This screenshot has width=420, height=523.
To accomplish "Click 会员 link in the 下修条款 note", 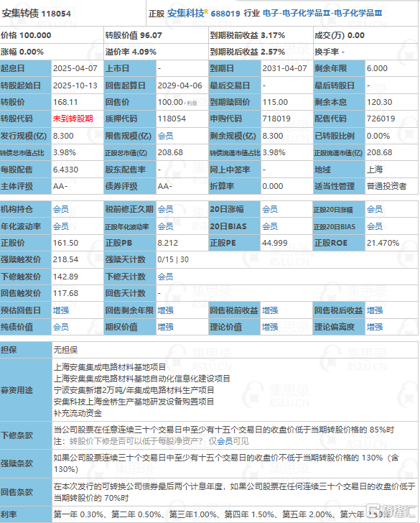I will point(225,441).
